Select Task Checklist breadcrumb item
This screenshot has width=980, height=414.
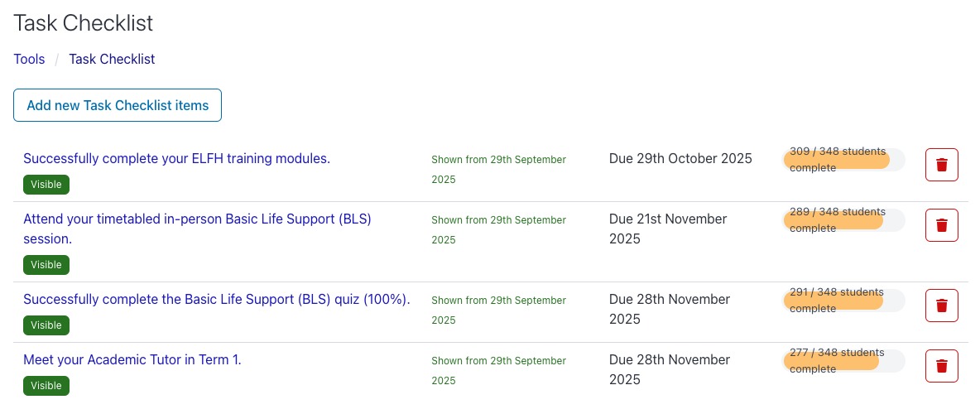click(x=112, y=60)
